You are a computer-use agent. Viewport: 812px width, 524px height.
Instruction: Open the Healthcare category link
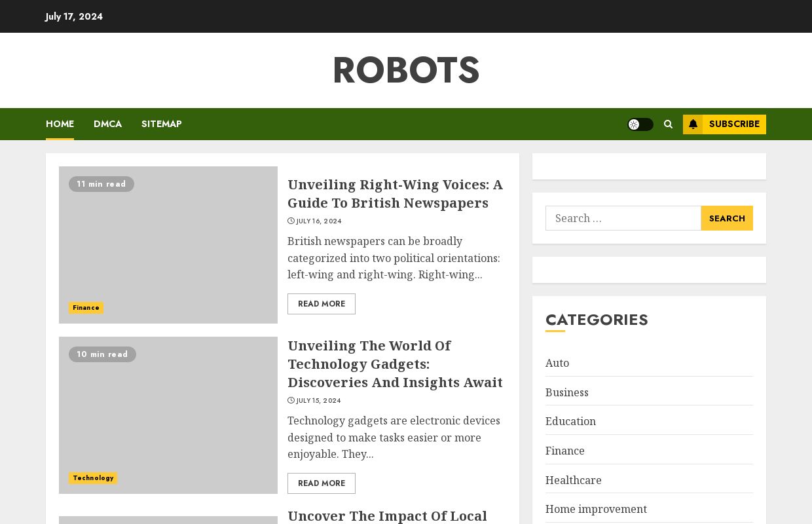[574, 480]
